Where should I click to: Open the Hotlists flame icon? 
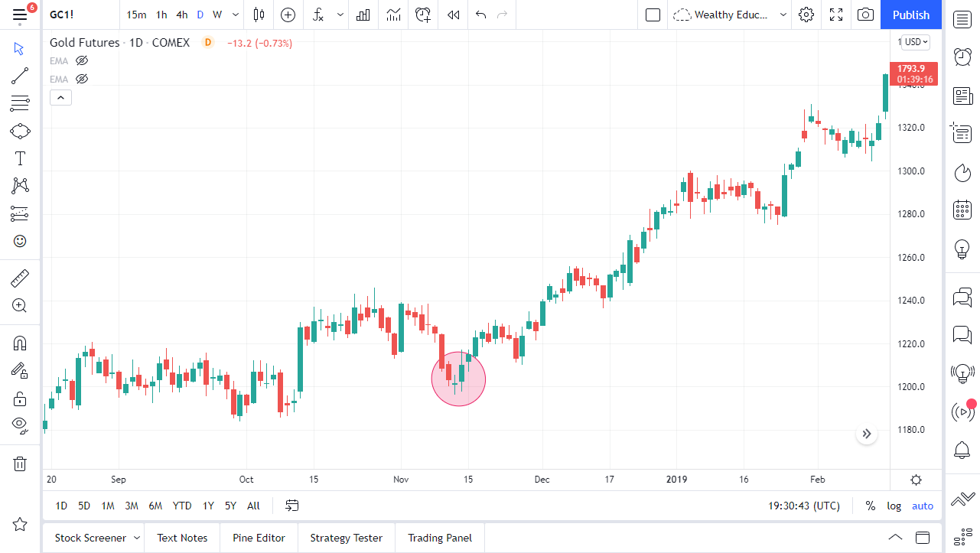point(962,172)
